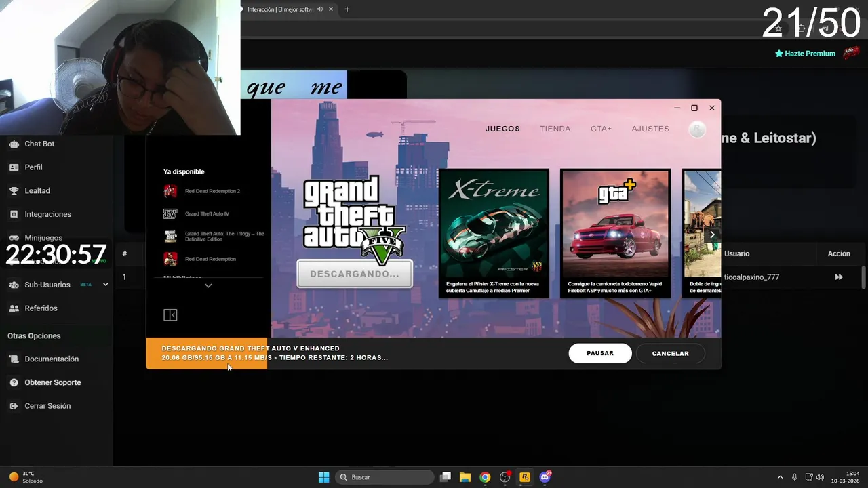Close the Interacción browser tab

331,9
